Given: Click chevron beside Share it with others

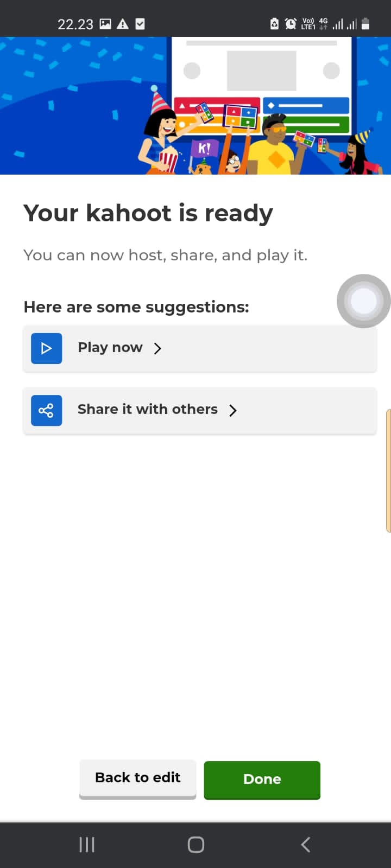Looking at the screenshot, I should point(233,410).
